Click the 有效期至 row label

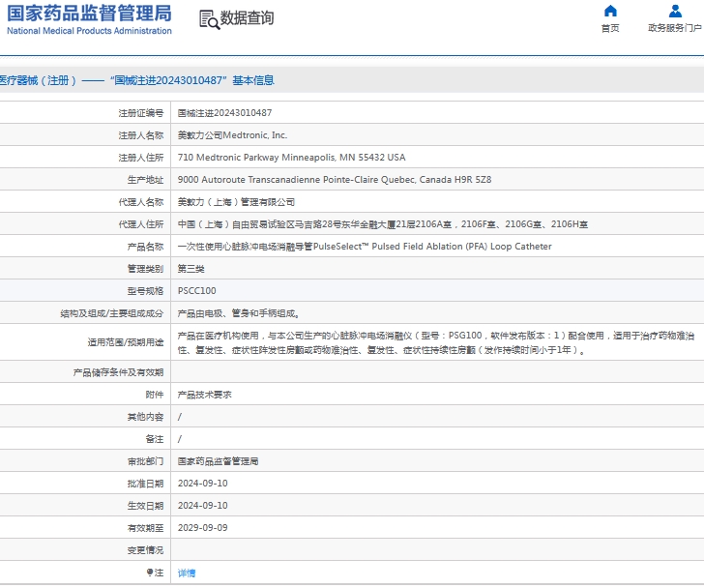(x=145, y=528)
